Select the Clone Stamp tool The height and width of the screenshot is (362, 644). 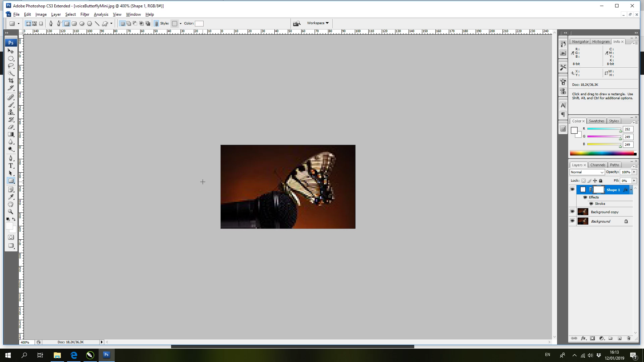pos(11,112)
